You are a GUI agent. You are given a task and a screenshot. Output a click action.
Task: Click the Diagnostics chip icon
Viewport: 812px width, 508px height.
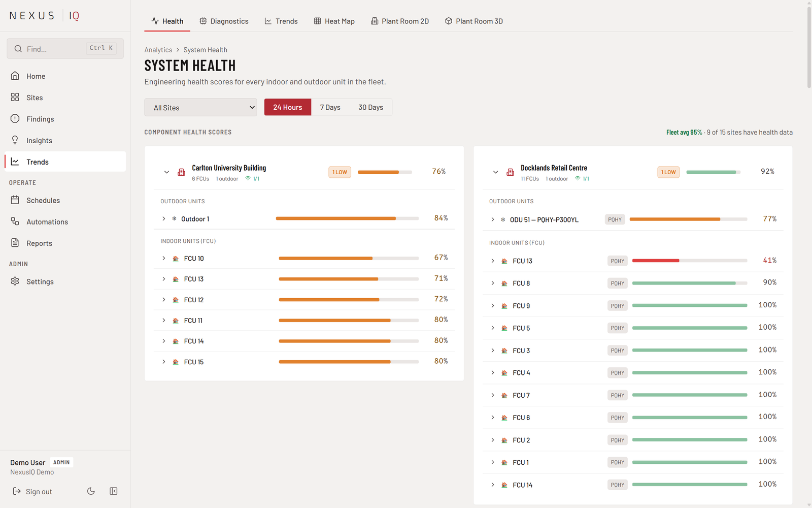pos(203,21)
